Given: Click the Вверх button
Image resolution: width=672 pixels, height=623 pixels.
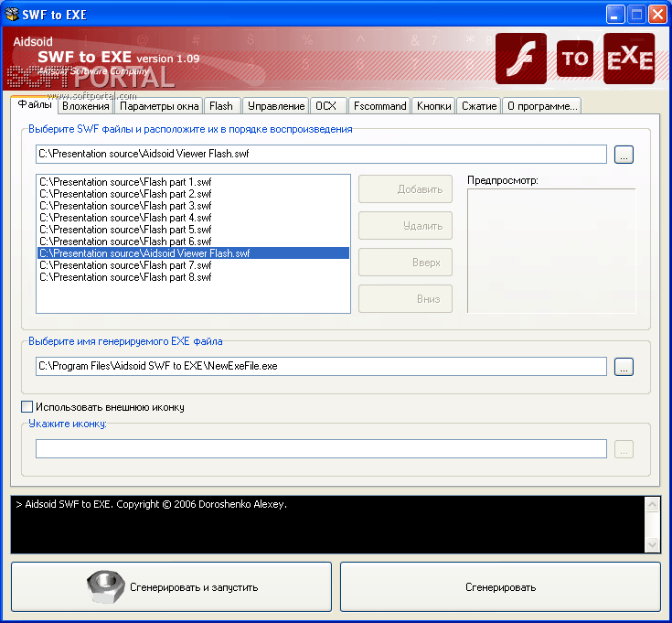Looking at the screenshot, I should point(405,262).
